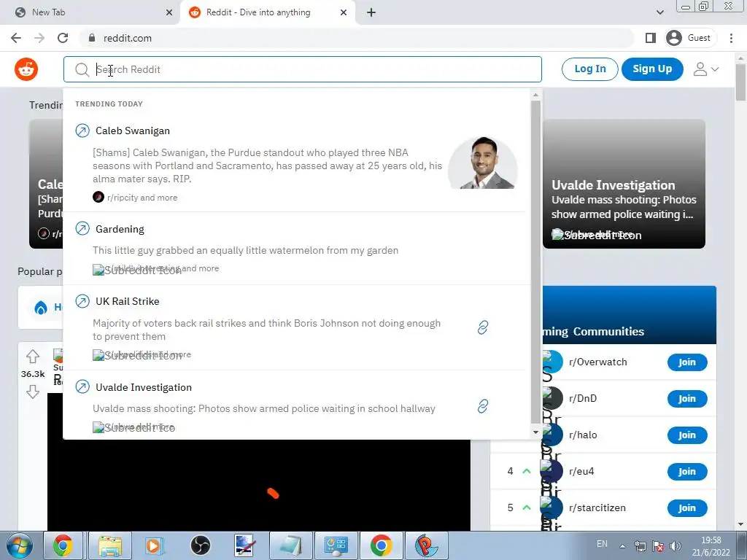747x560 pixels.
Task: Click trending arrow icon beside Uvalde Investigation
Action: pyautogui.click(x=82, y=387)
